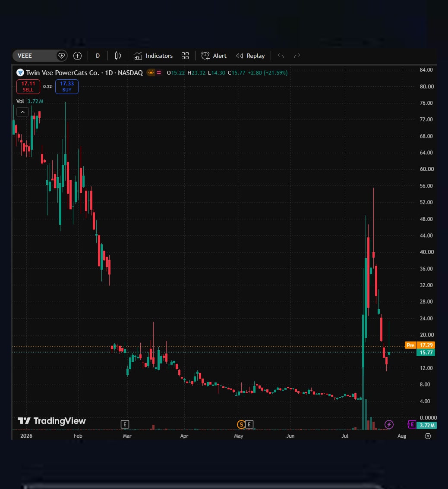Click the 40.00 price axis value

(426, 252)
